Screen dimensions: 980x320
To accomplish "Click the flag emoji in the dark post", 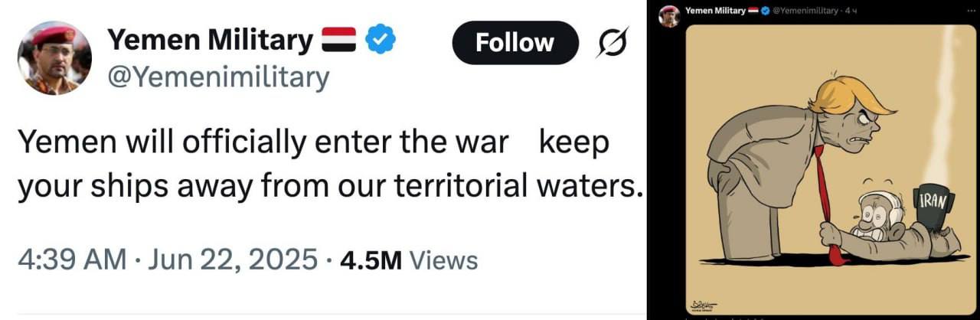I will 753,10.
